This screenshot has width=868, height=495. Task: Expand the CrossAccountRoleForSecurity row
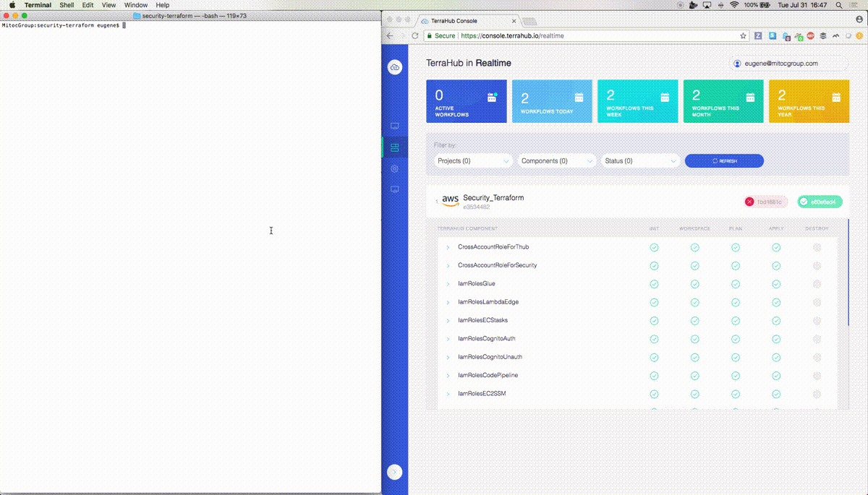448,265
